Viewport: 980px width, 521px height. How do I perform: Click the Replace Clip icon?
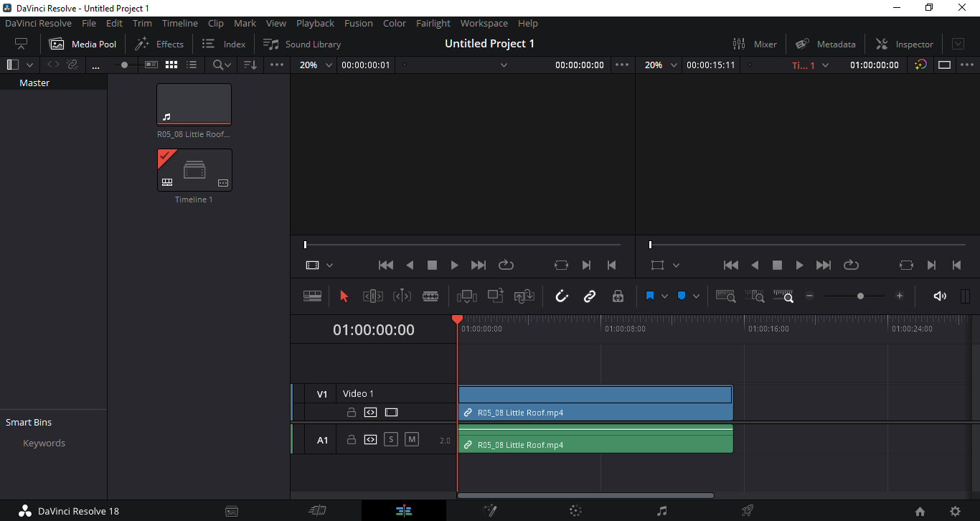(524, 296)
